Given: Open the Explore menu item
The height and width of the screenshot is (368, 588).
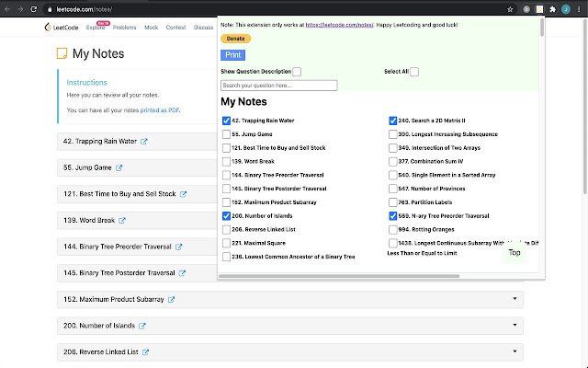Looking at the screenshot, I should [96, 28].
